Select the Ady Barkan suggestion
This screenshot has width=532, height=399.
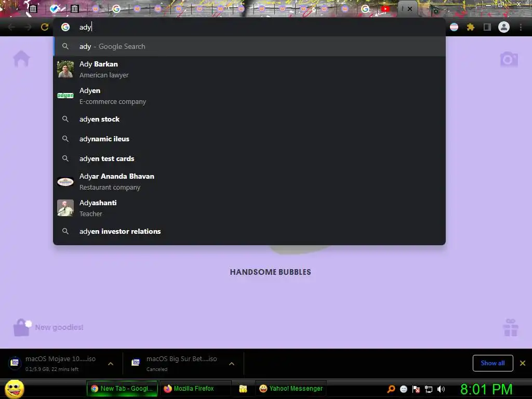[249, 69]
